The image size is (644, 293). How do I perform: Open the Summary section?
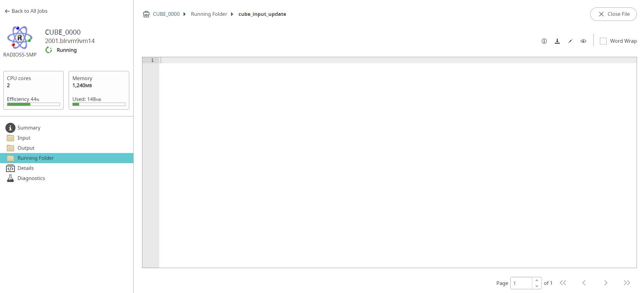pyautogui.click(x=67, y=128)
